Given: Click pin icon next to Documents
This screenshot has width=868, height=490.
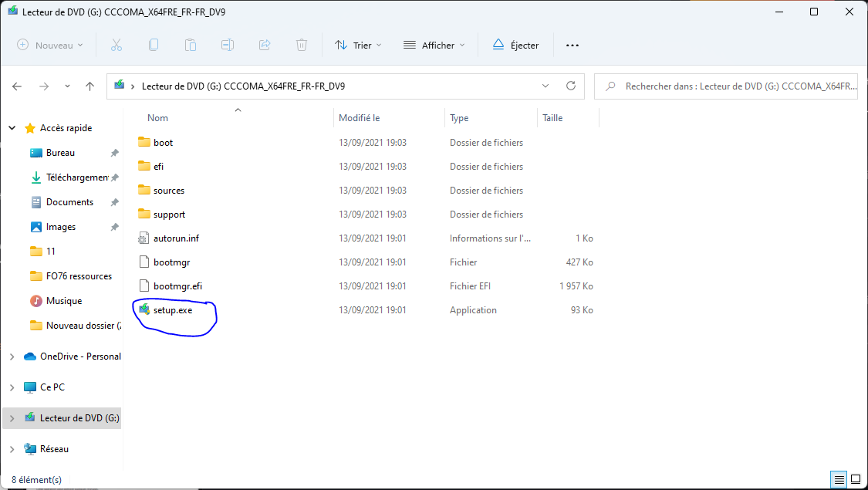Looking at the screenshot, I should (115, 202).
